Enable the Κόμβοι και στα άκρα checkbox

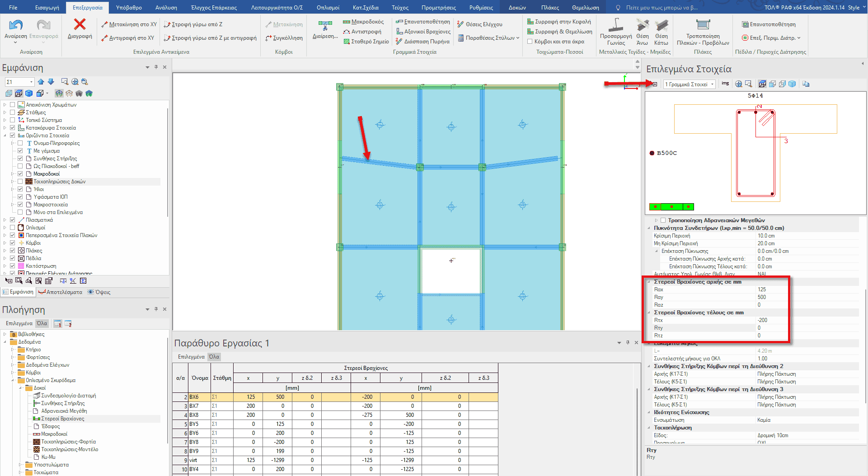click(x=530, y=42)
